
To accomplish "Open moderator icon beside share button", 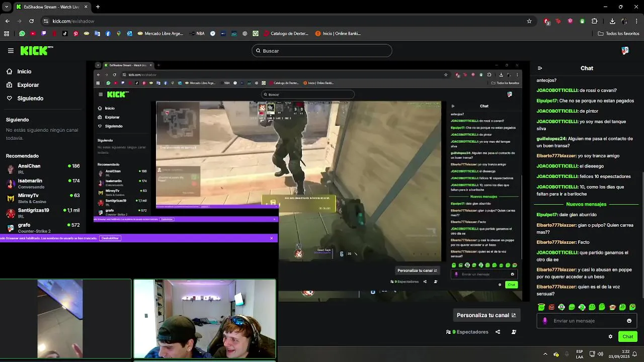I will 514,332.
